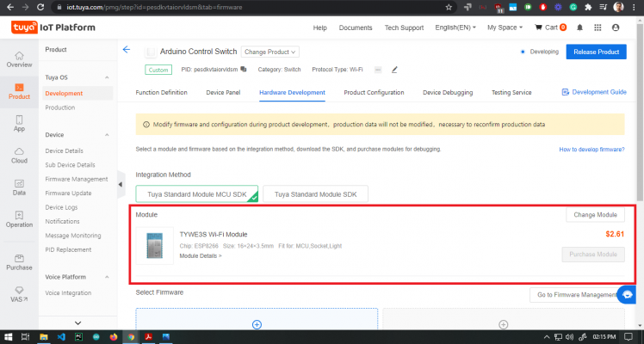Expand more menu items with bottom chevron
Screen dimensions: 644x344
tap(78, 323)
